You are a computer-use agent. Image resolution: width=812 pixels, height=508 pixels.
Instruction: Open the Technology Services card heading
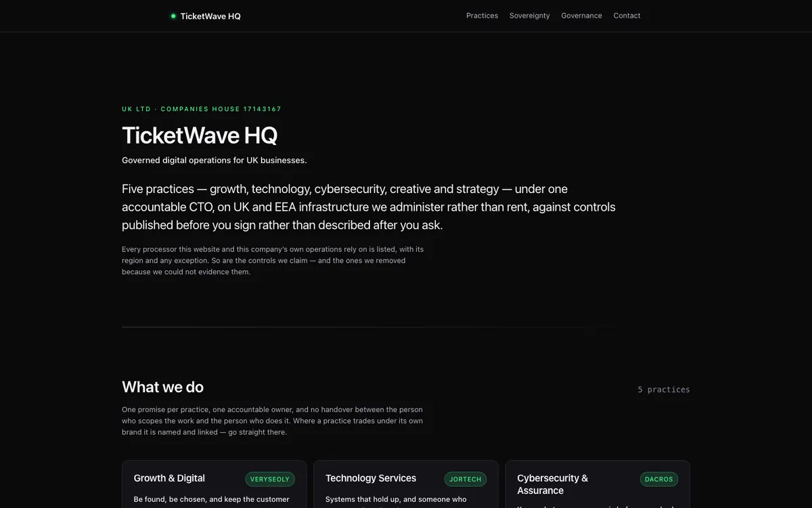click(371, 478)
